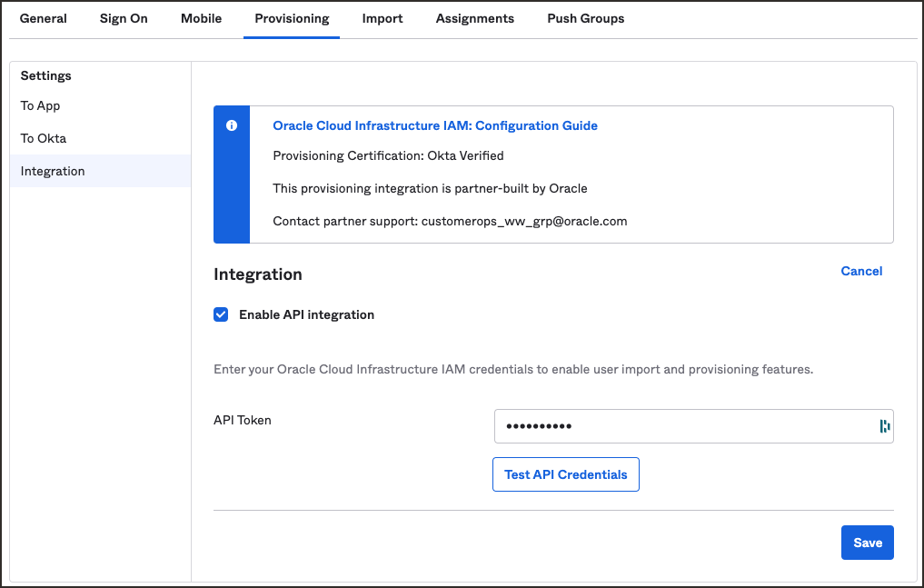924x588 pixels.
Task: Reveal the masked API Token value
Action: [885, 426]
